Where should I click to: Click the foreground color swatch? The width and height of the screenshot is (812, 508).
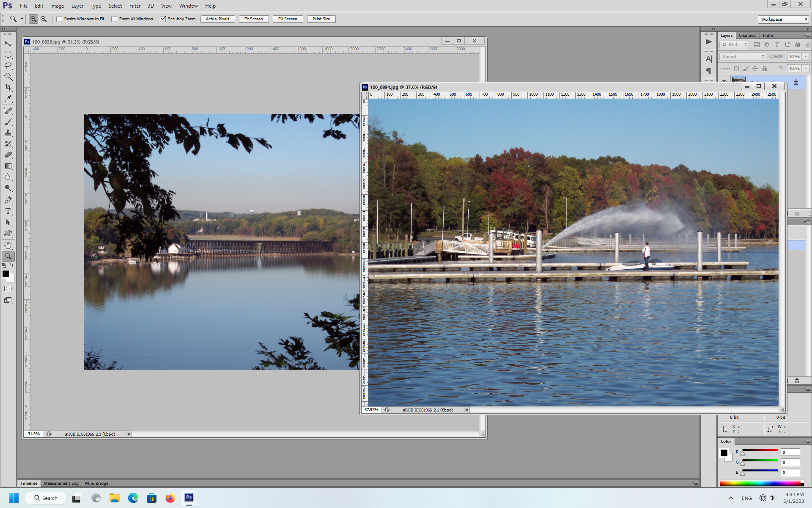(x=6, y=274)
